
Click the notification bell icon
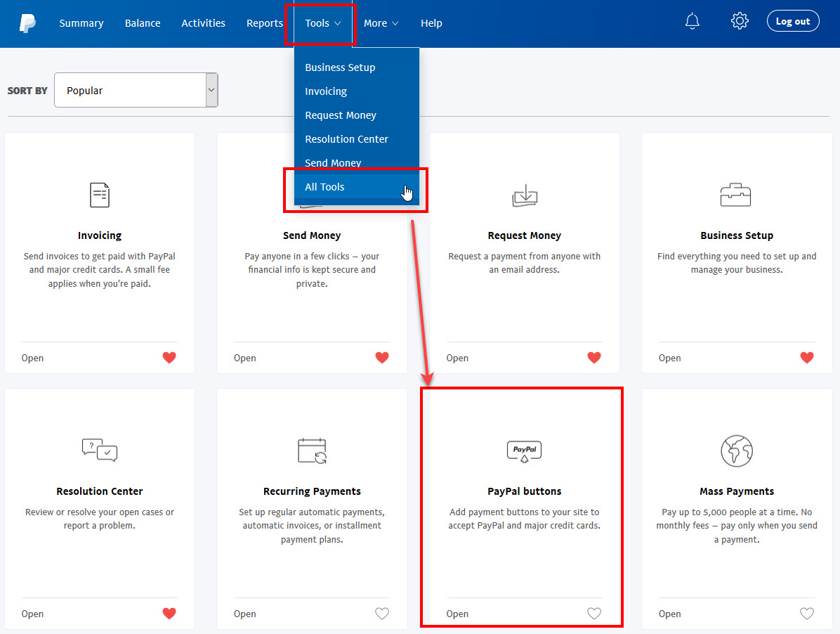pos(692,21)
